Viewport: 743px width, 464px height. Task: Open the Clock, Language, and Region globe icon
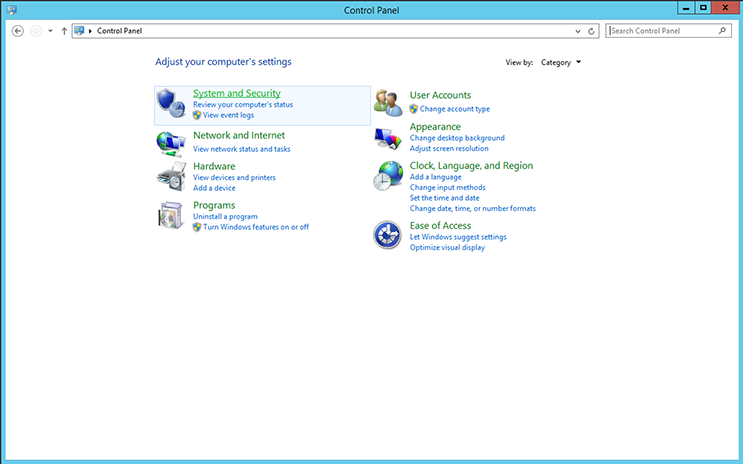click(388, 176)
